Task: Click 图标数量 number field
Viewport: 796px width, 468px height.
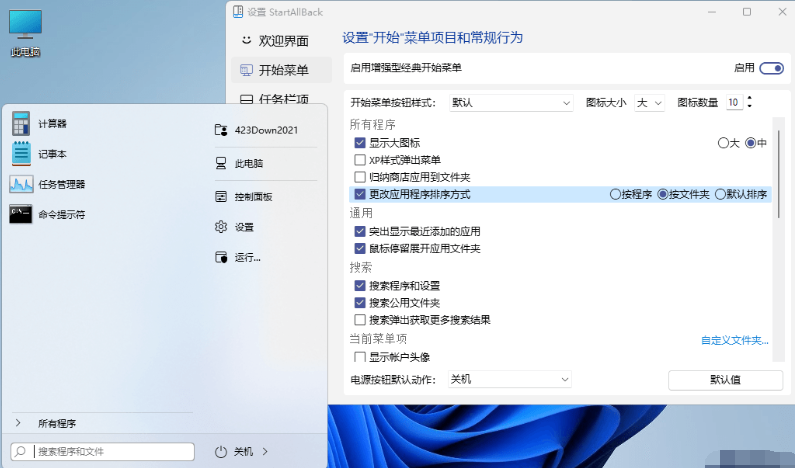Action: tap(734, 103)
